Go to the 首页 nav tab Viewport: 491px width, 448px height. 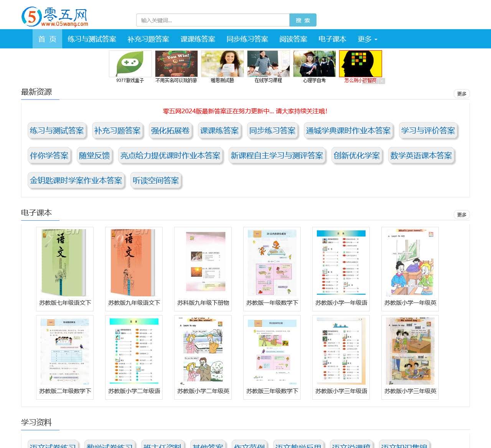(47, 39)
